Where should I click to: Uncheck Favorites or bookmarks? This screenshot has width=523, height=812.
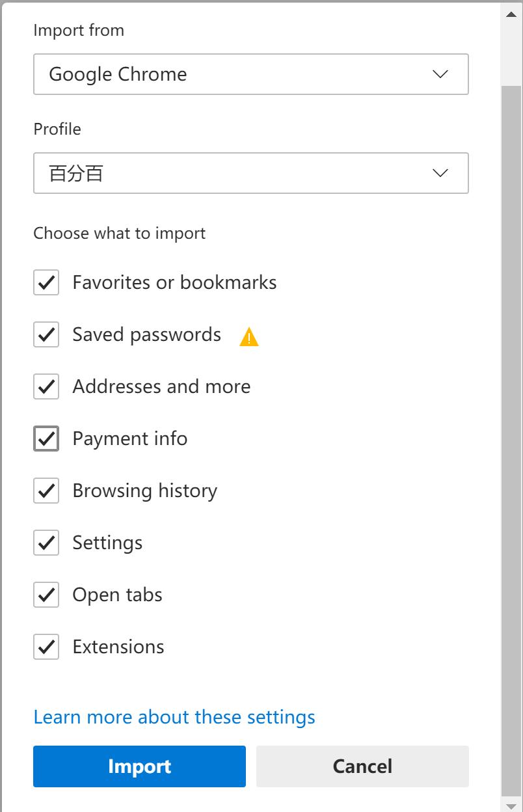tap(46, 282)
